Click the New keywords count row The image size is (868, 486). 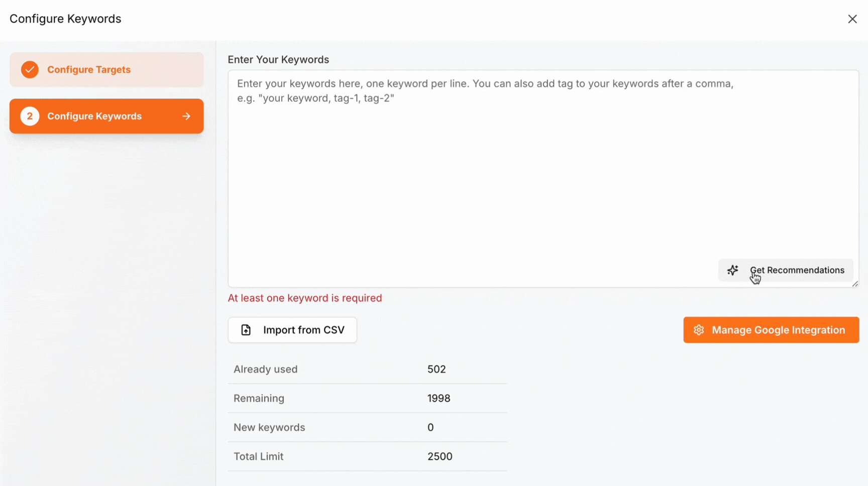click(x=367, y=427)
